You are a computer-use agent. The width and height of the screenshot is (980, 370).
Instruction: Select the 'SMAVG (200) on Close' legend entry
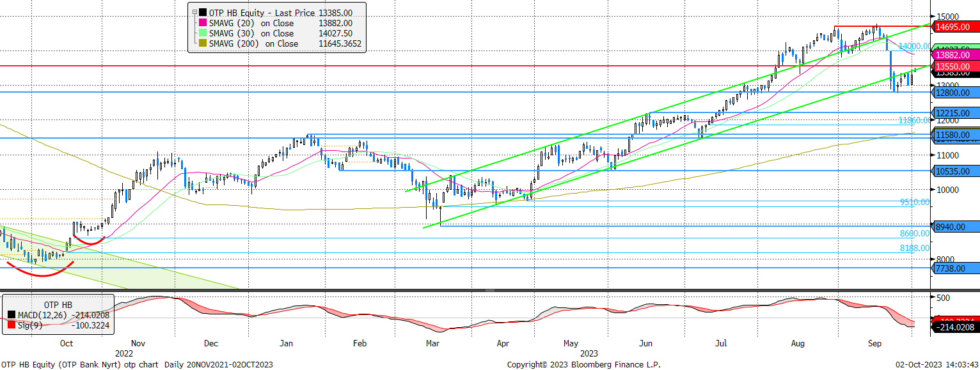pyautogui.click(x=254, y=43)
